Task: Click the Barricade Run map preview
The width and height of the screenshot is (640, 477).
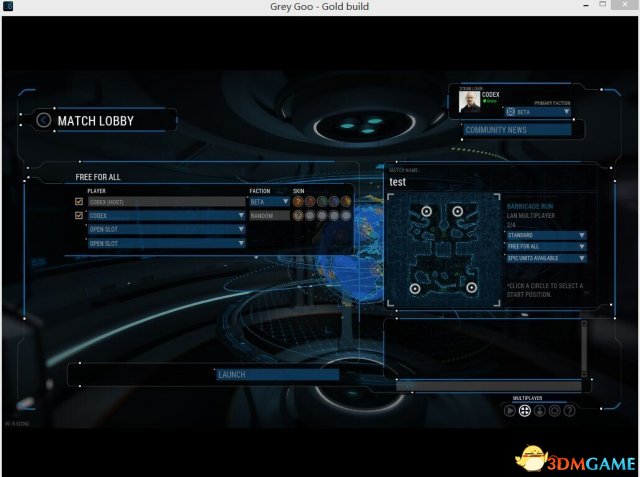Action: coord(444,250)
